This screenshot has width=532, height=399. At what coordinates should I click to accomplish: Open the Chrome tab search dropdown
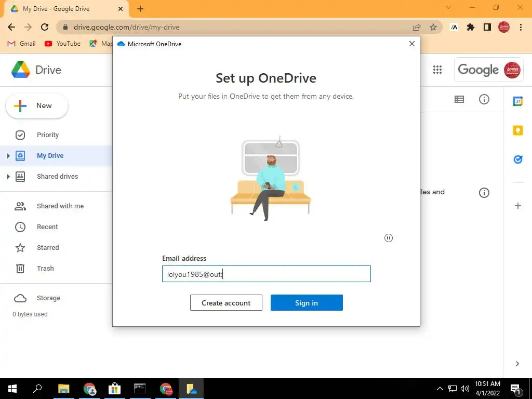pos(448,7)
